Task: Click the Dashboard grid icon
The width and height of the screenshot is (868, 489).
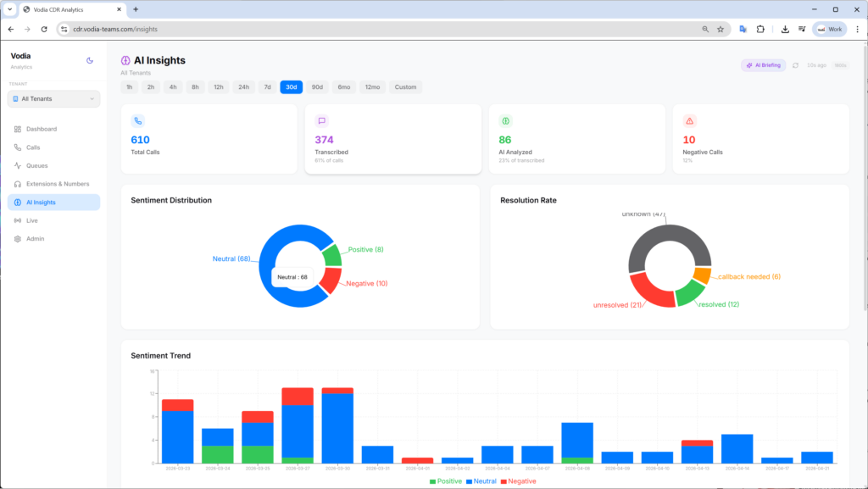Action: point(18,129)
